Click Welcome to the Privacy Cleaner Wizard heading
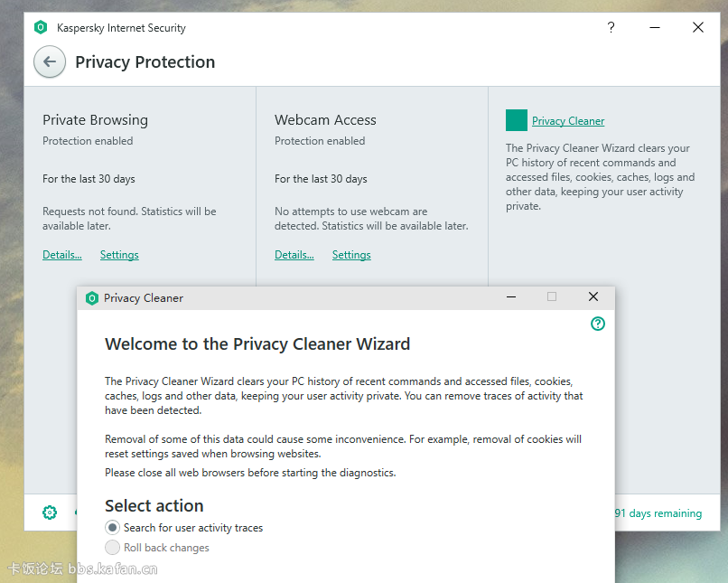 pyautogui.click(x=257, y=344)
